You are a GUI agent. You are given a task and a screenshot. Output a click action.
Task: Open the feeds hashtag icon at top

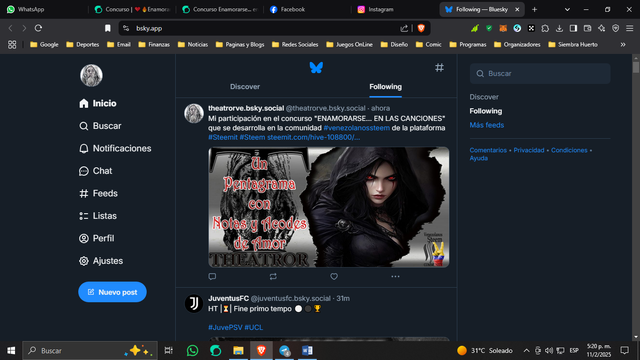coord(439,67)
